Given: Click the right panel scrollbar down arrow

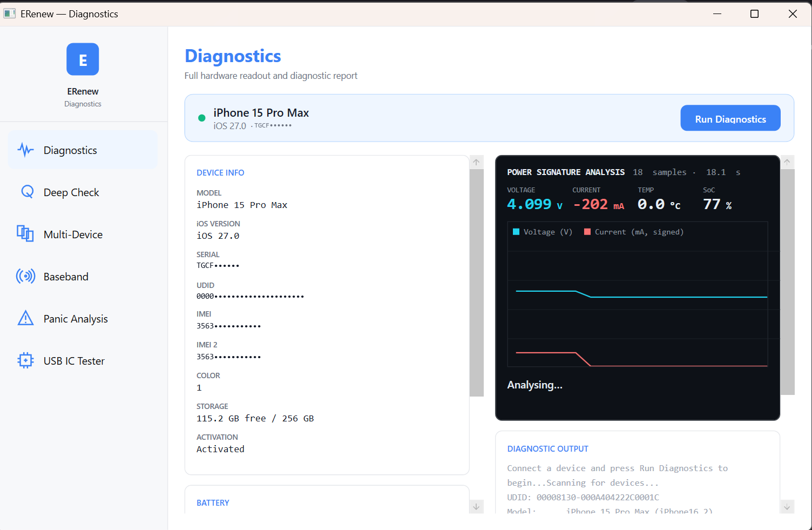Looking at the screenshot, I should click(787, 506).
